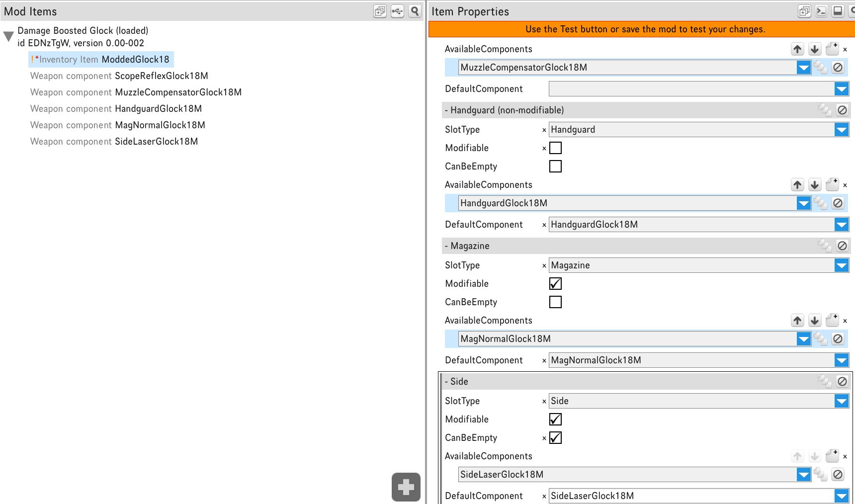This screenshot has width=855, height=504.
Task: Open the Handguard SlotType dropdown
Action: click(x=842, y=130)
